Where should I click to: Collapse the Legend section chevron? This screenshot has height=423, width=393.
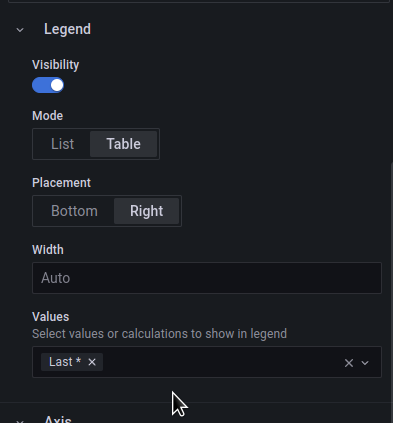coord(20,30)
